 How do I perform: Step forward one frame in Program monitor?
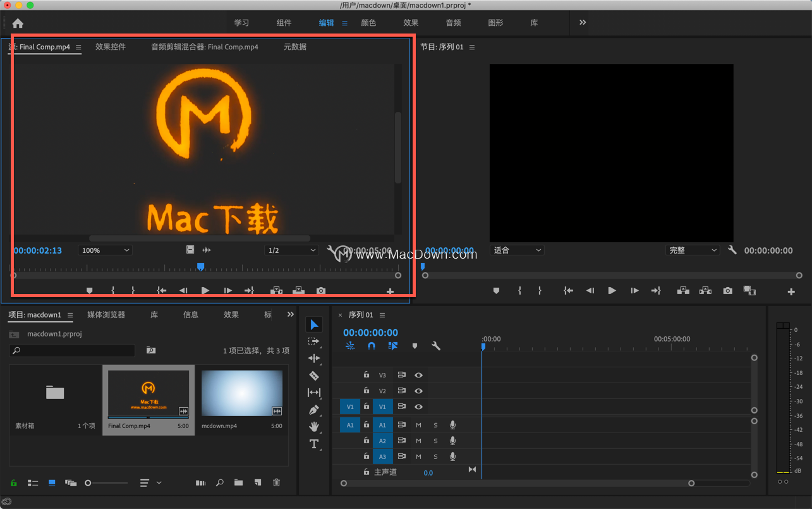[x=634, y=290]
